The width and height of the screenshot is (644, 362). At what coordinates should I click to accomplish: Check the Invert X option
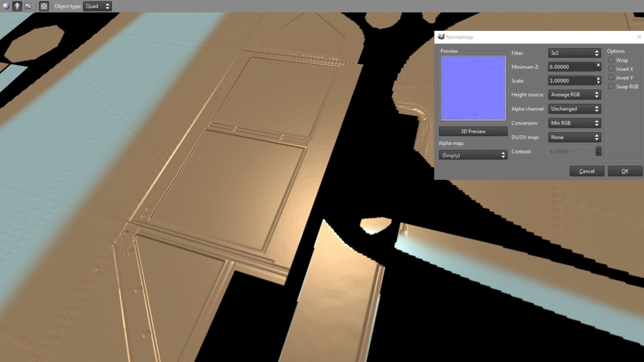pyautogui.click(x=611, y=69)
